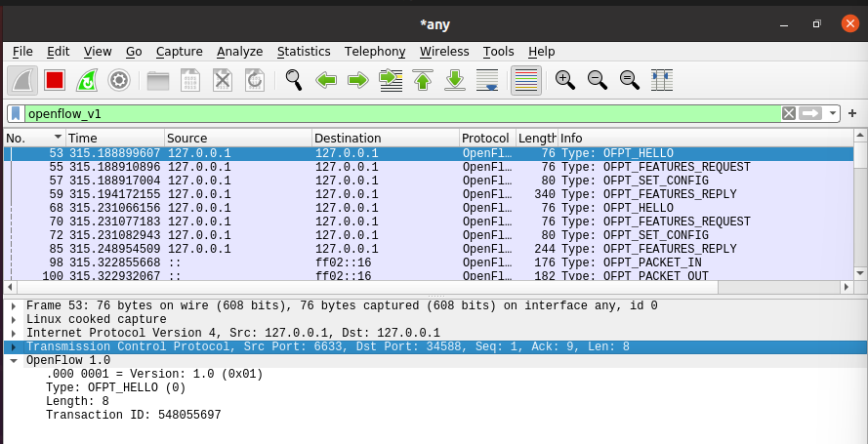Select the Type: OFPT_HELLO (0) field

(115, 387)
